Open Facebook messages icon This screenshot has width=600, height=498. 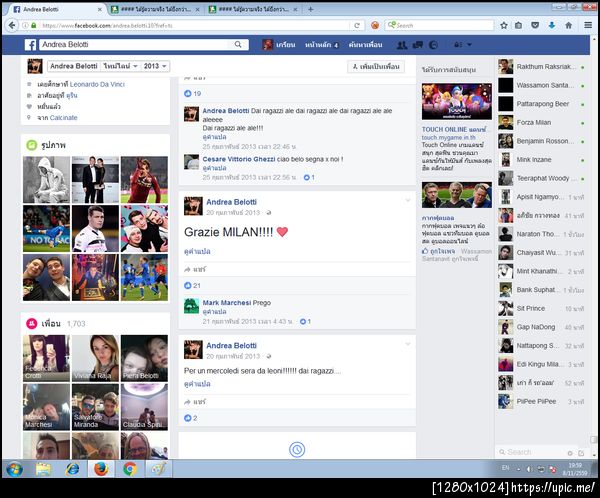(x=417, y=45)
